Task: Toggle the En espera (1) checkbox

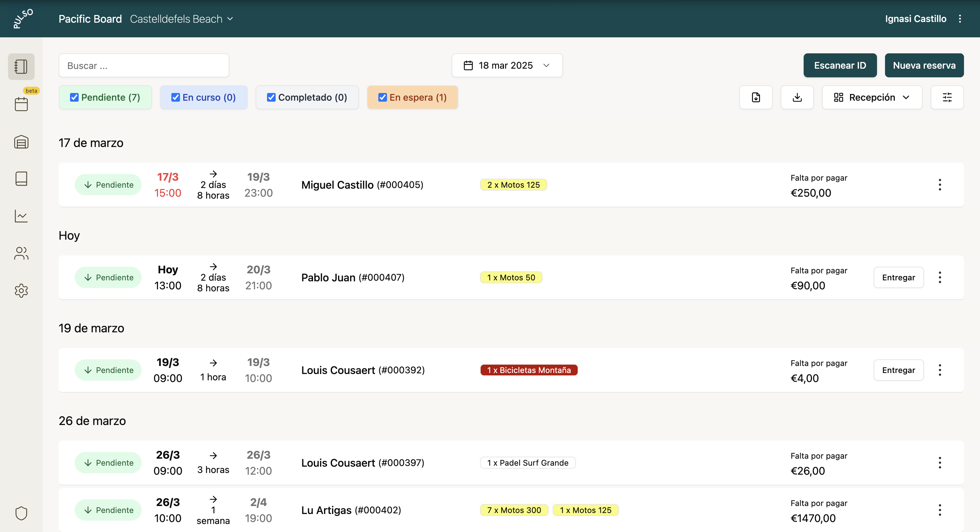Action: point(382,97)
